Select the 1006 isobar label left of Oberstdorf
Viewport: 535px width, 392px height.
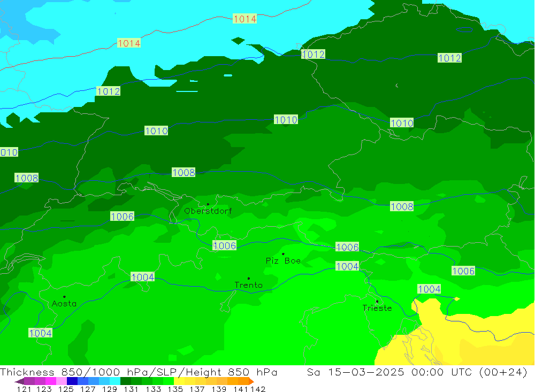pos(122,216)
